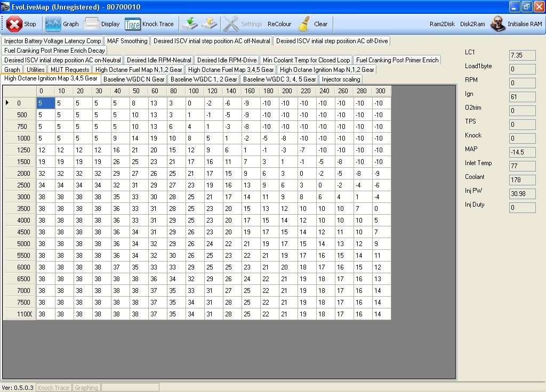
Task: Click the Inj PW value field
Action: coord(522,194)
